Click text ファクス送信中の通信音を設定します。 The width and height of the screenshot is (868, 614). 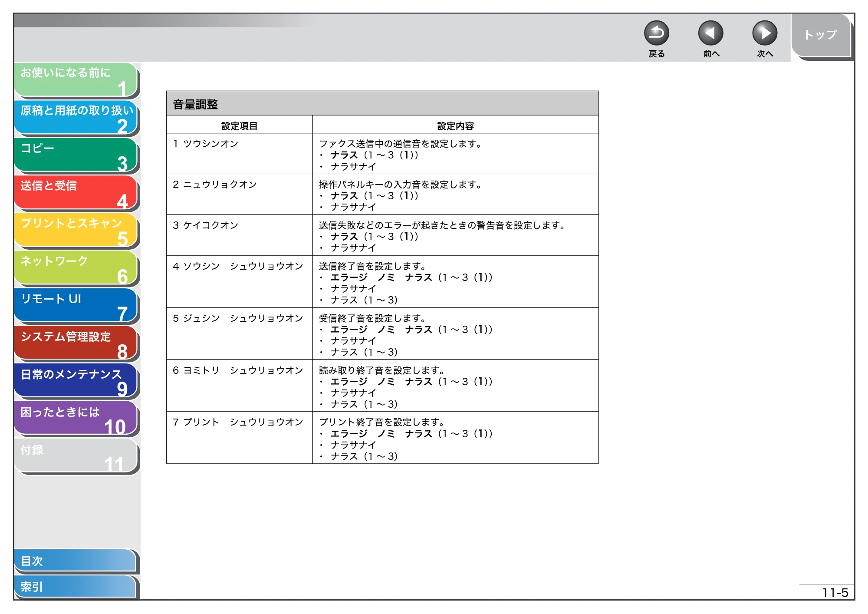[x=401, y=144]
